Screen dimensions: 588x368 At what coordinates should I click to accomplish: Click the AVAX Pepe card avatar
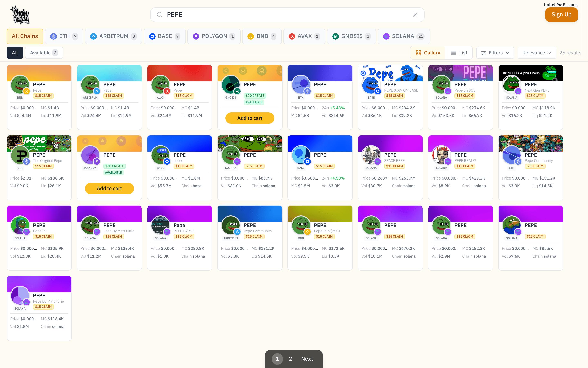point(160,85)
